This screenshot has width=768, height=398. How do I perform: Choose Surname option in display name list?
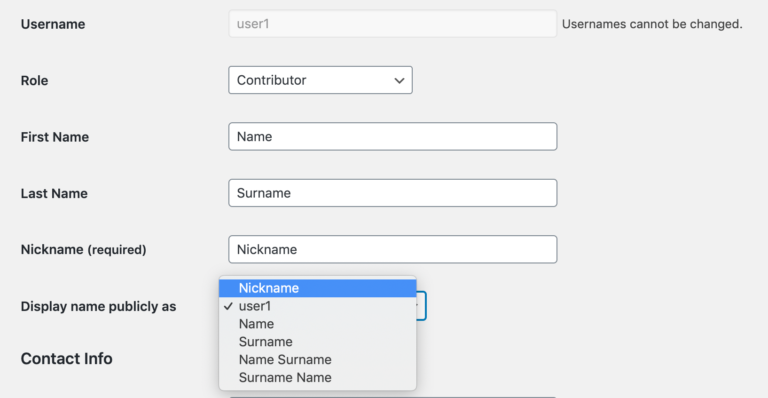click(x=317, y=342)
